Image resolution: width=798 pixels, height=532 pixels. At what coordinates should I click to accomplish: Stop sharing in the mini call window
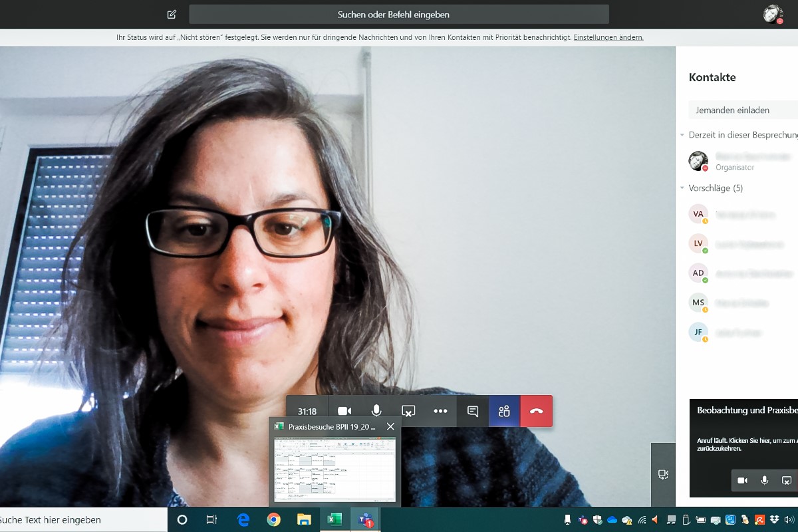click(x=787, y=480)
